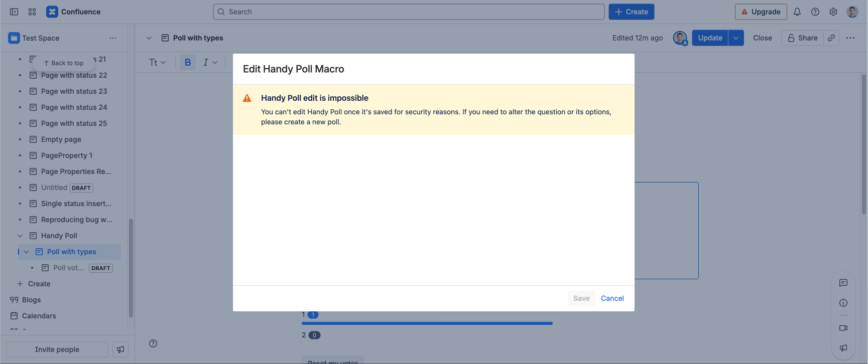The image size is (868, 364).
Task: Open the notifications bell
Action: click(797, 12)
